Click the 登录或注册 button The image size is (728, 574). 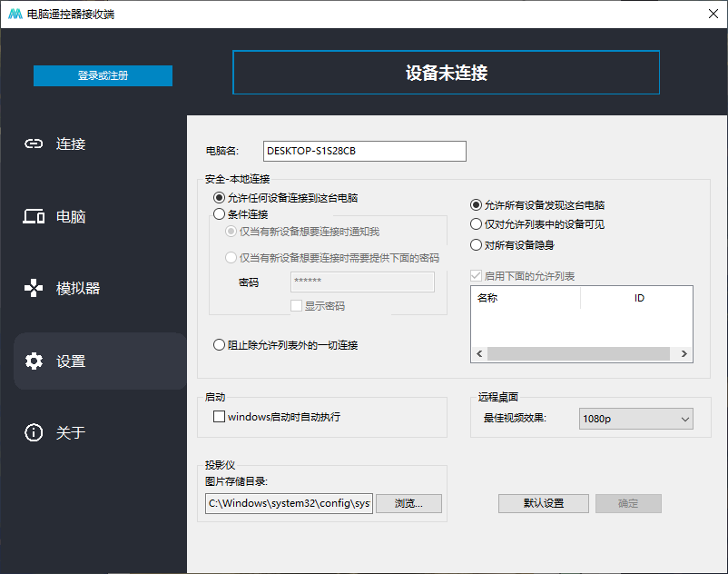[x=103, y=75]
